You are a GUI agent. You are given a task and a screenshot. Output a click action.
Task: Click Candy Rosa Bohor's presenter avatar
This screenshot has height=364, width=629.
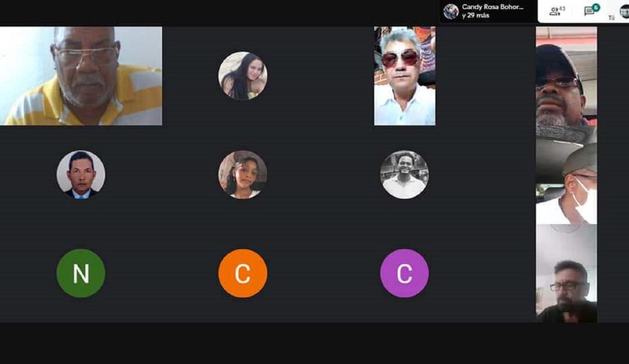pos(451,11)
